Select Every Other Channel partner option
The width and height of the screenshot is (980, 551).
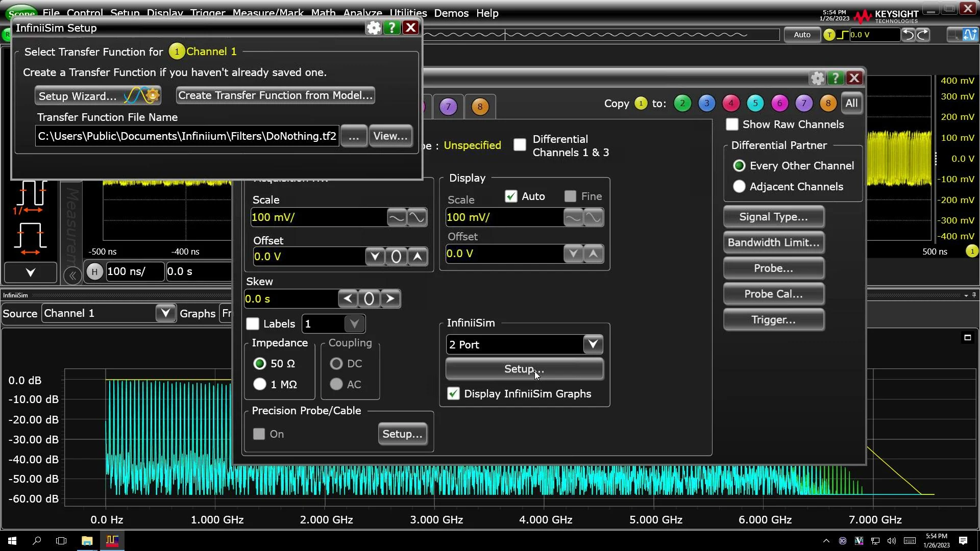[x=739, y=166]
